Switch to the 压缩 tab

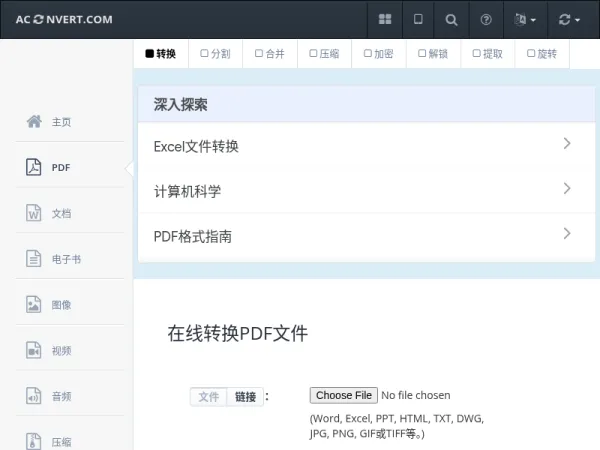(324, 54)
